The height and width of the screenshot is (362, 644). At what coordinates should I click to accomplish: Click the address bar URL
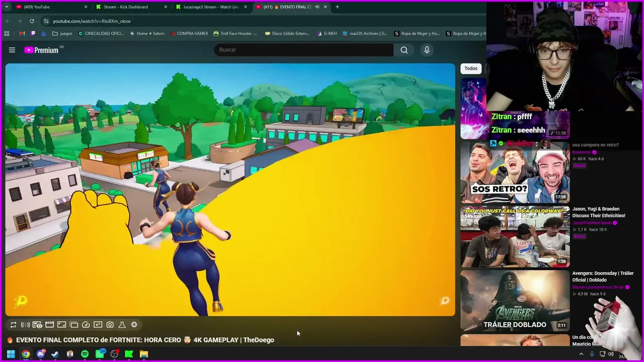pos(92,21)
